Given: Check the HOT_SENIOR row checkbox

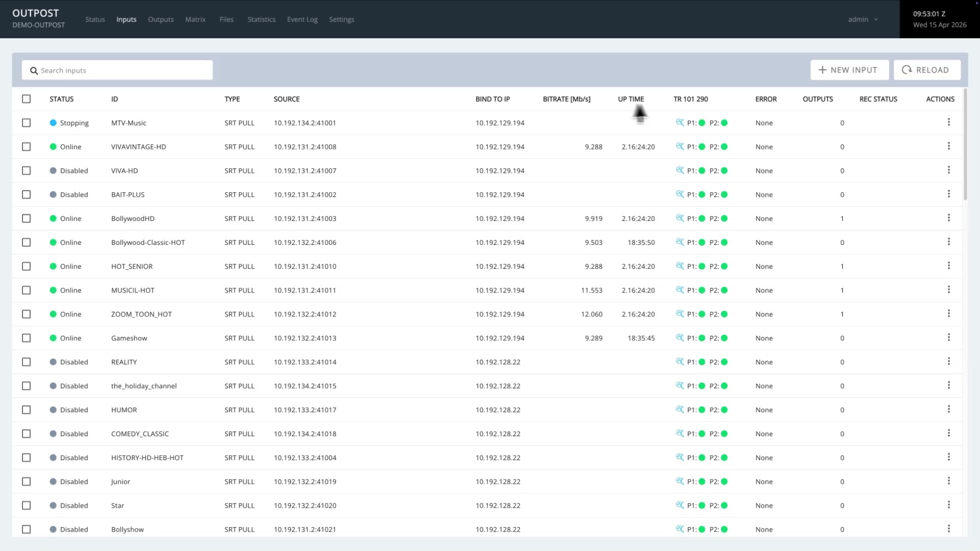Looking at the screenshot, I should tap(27, 266).
